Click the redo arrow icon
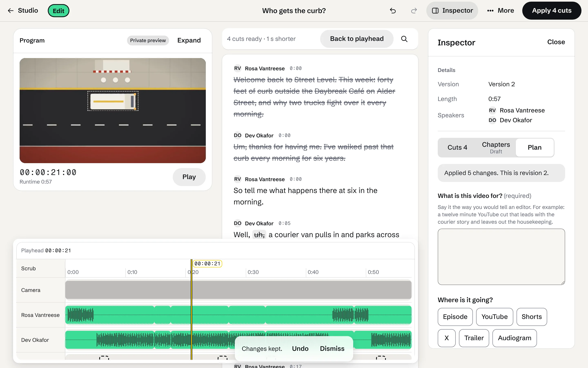Screen dimensions: 588x368 click(x=414, y=11)
